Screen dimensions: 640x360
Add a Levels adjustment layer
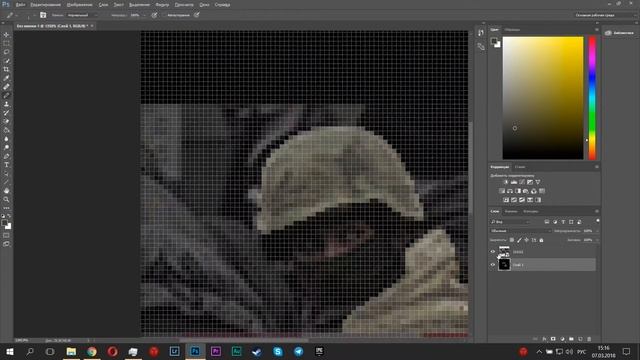pos(514,182)
